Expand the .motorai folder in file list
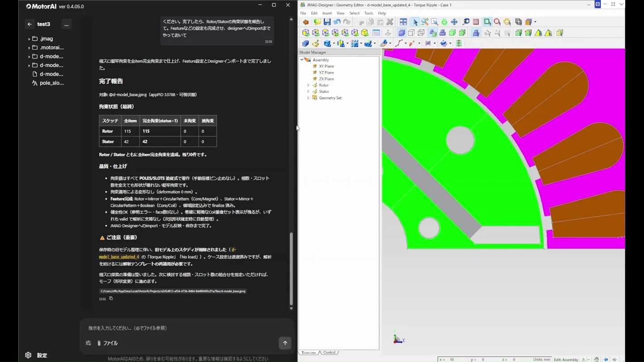644x362 pixels. tap(29, 48)
